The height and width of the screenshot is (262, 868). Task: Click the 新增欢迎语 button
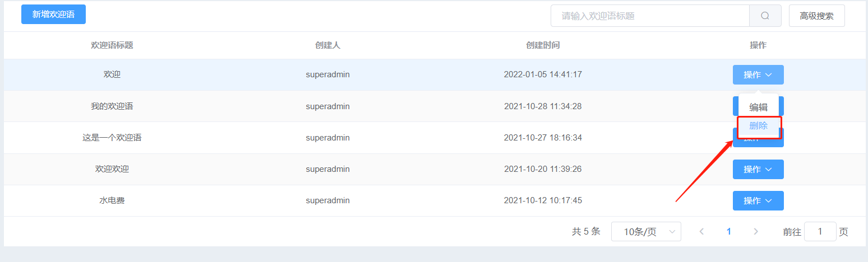point(53,14)
